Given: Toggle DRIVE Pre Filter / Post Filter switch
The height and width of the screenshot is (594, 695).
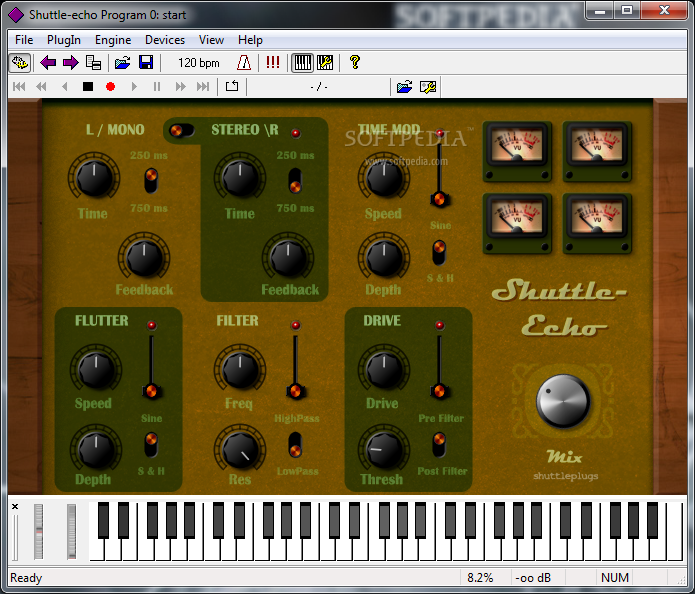Looking at the screenshot, I should [439, 445].
